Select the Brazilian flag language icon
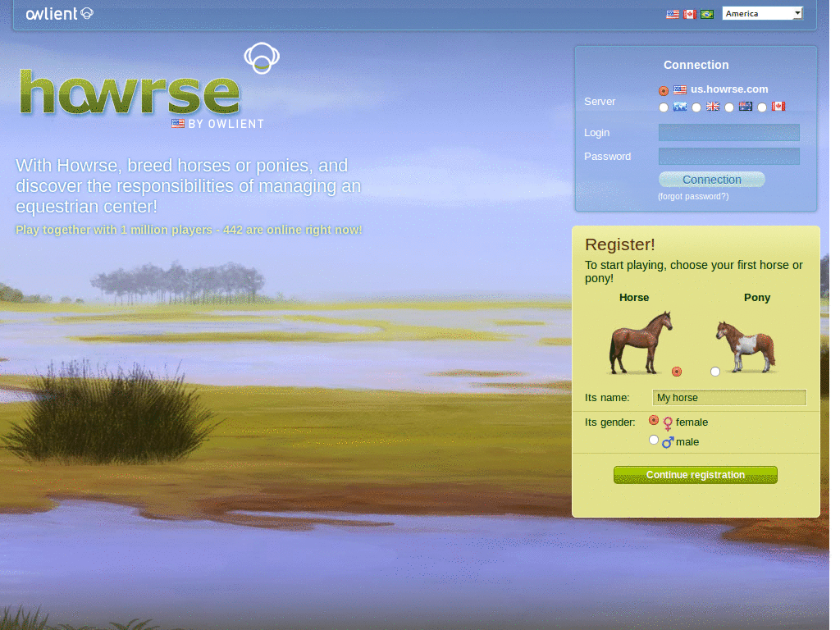This screenshot has height=630, width=840. click(707, 13)
